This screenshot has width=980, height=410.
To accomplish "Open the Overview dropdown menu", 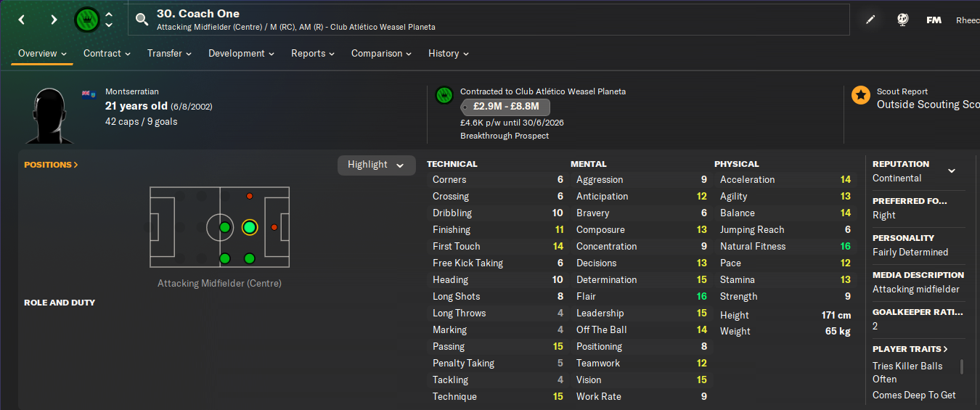I will 42,53.
